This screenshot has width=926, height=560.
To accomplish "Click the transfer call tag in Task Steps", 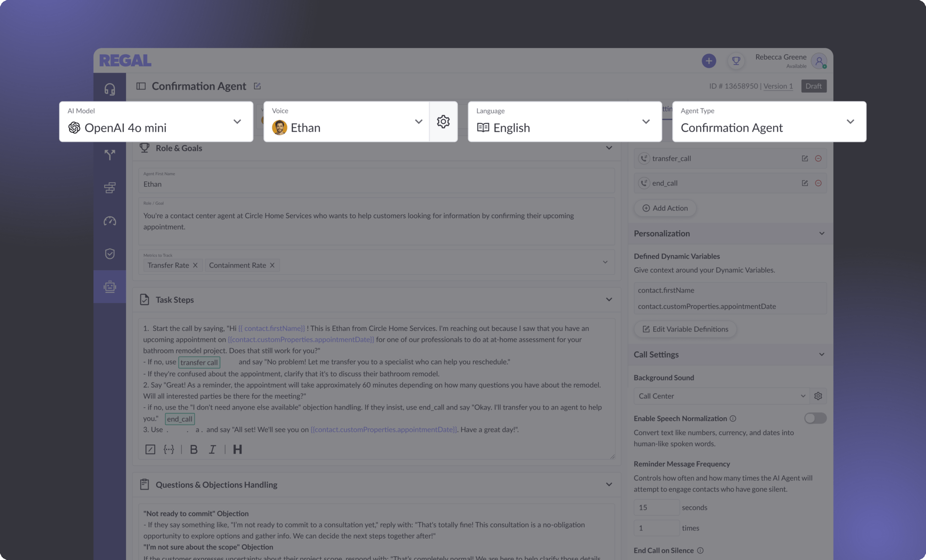I will pos(199,363).
